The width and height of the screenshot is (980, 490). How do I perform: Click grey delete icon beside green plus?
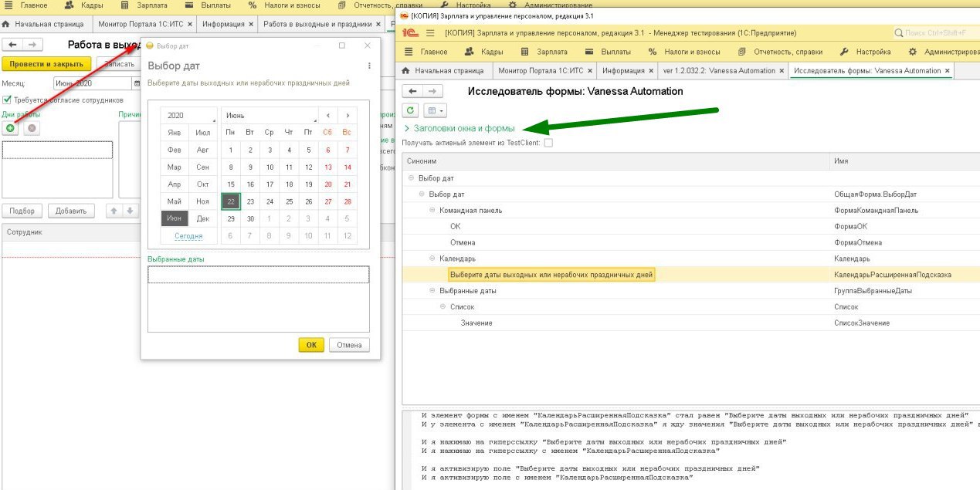[x=32, y=128]
